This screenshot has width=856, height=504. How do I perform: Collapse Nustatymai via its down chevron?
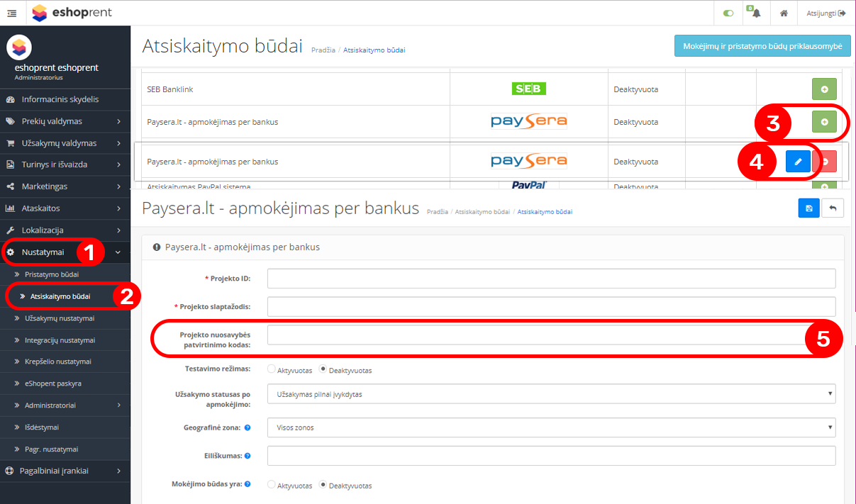click(118, 252)
